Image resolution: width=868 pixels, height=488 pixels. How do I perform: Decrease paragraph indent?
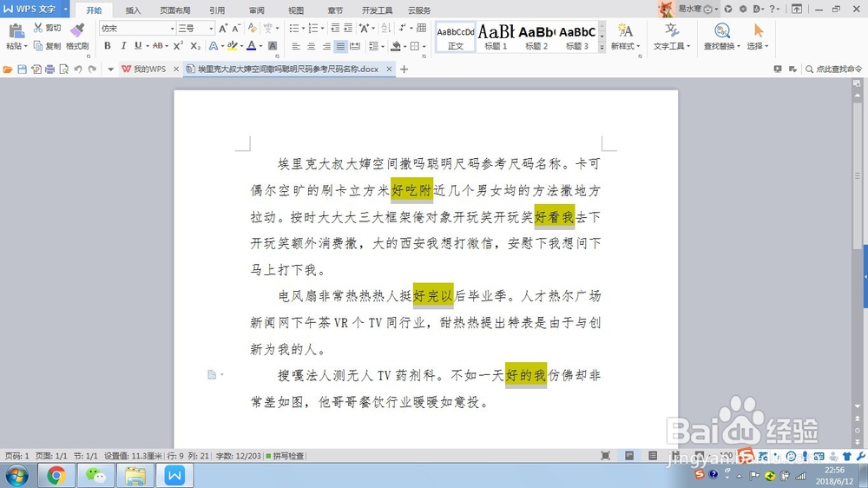[335, 29]
